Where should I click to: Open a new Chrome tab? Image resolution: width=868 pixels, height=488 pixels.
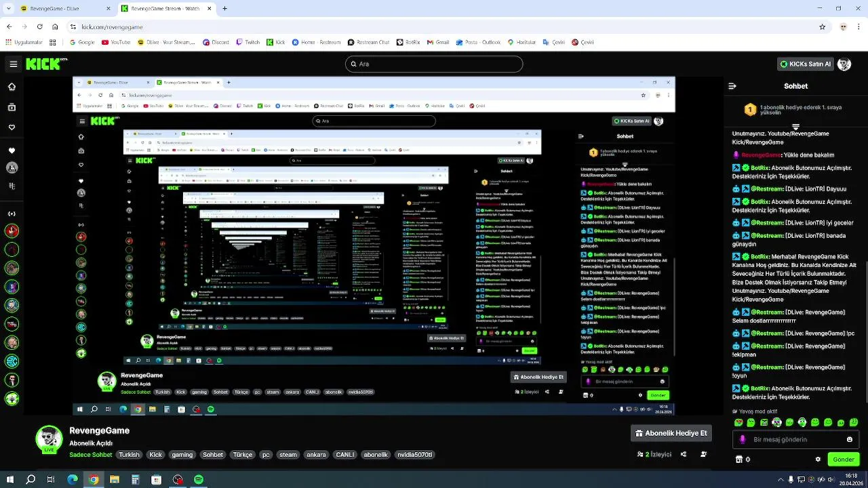[x=224, y=9]
